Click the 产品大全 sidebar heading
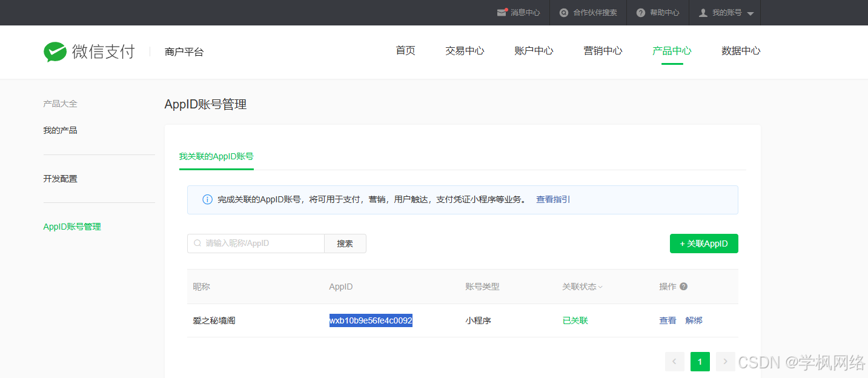 click(x=60, y=104)
